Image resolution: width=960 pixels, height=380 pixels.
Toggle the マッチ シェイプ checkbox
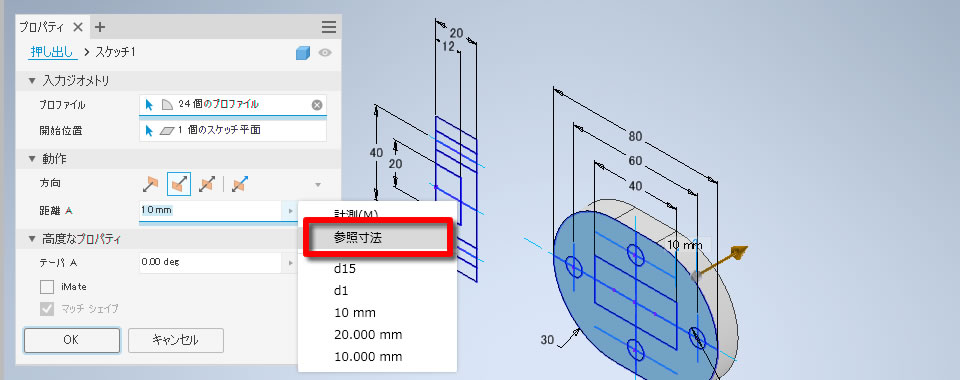pyautogui.click(x=47, y=309)
